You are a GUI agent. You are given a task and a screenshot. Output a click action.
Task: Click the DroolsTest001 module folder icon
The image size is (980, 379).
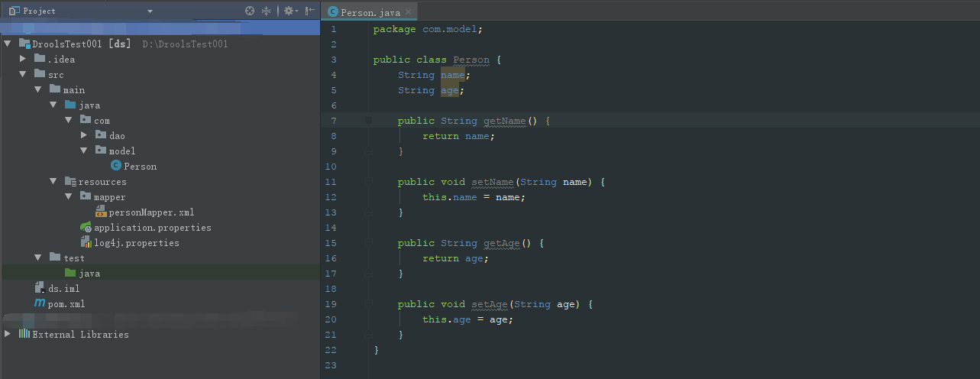pyautogui.click(x=24, y=44)
